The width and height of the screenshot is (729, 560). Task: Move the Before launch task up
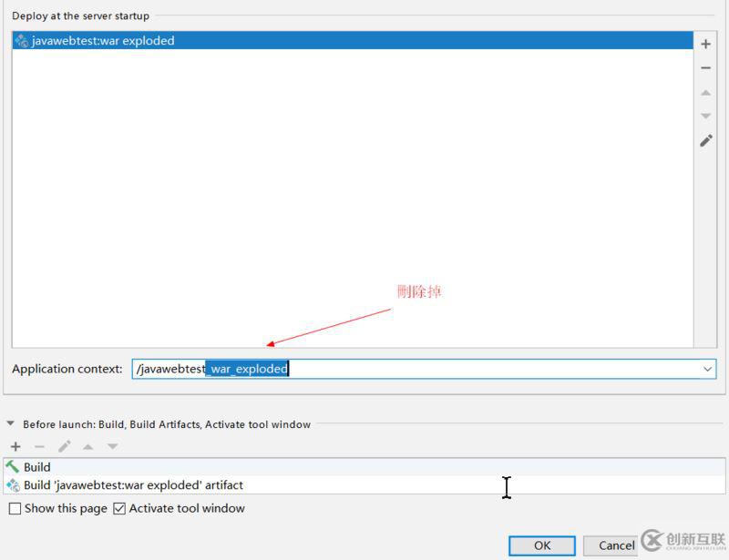click(87, 446)
